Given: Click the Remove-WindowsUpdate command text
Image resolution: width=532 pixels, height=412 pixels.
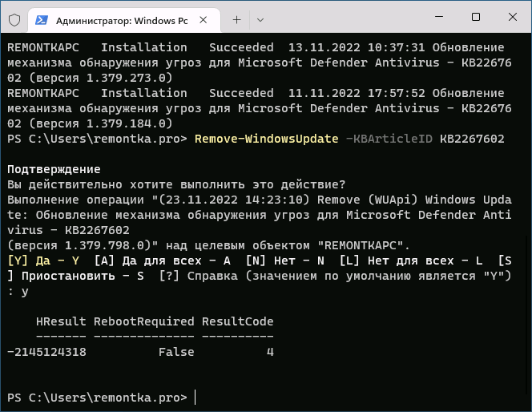Looking at the screenshot, I should point(266,139).
